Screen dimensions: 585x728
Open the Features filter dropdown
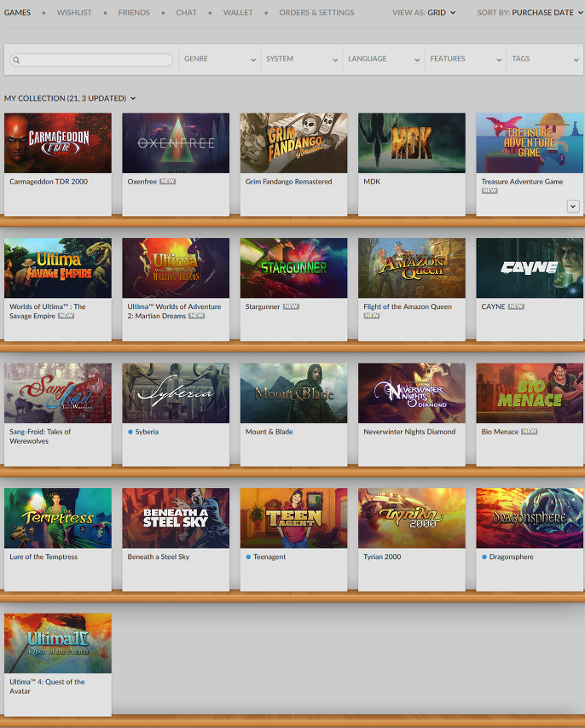coord(466,59)
